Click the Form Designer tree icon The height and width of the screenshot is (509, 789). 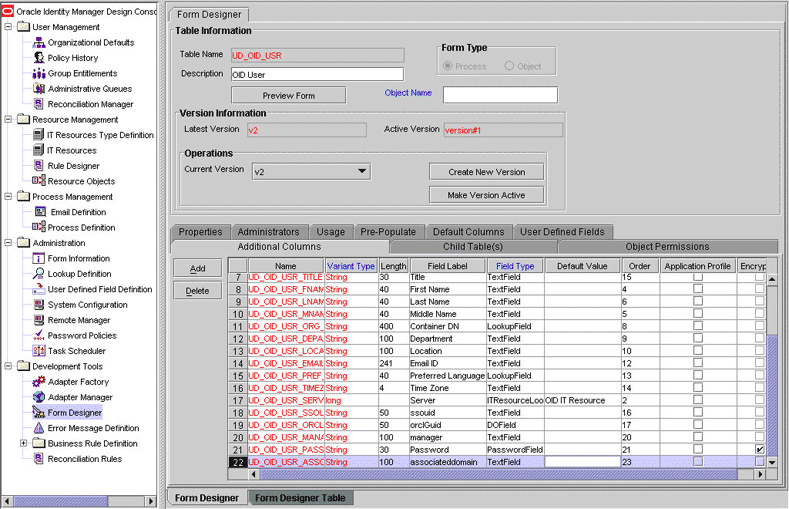(x=39, y=412)
